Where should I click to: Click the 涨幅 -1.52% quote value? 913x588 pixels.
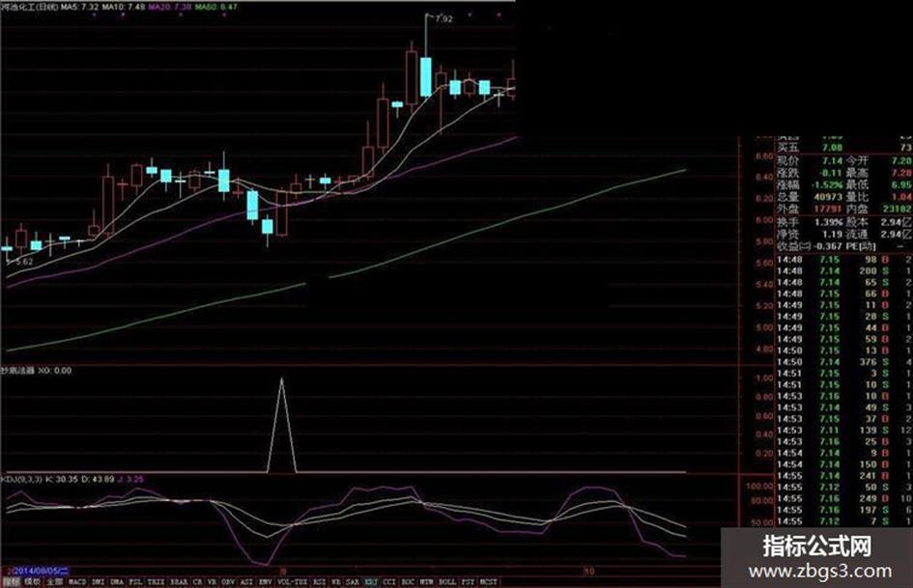click(827, 184)
